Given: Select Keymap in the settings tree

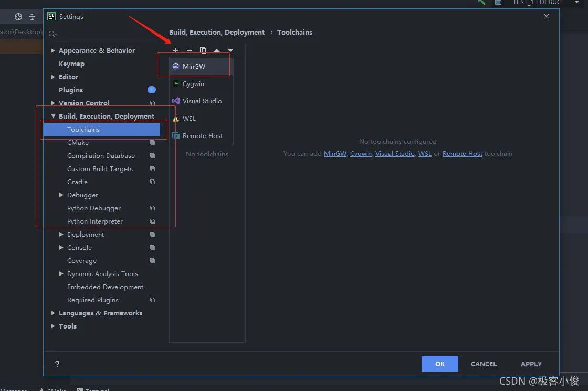Looking at the screenshot, I should 71,64.
